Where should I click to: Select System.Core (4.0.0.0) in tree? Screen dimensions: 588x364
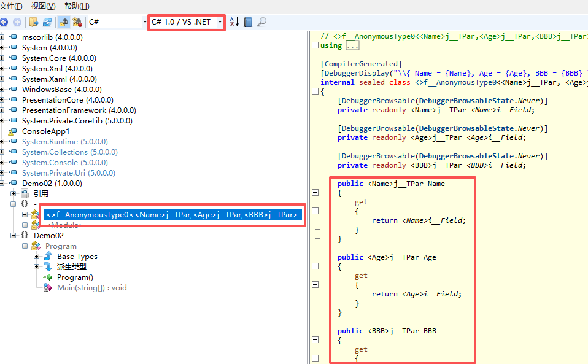59,58
